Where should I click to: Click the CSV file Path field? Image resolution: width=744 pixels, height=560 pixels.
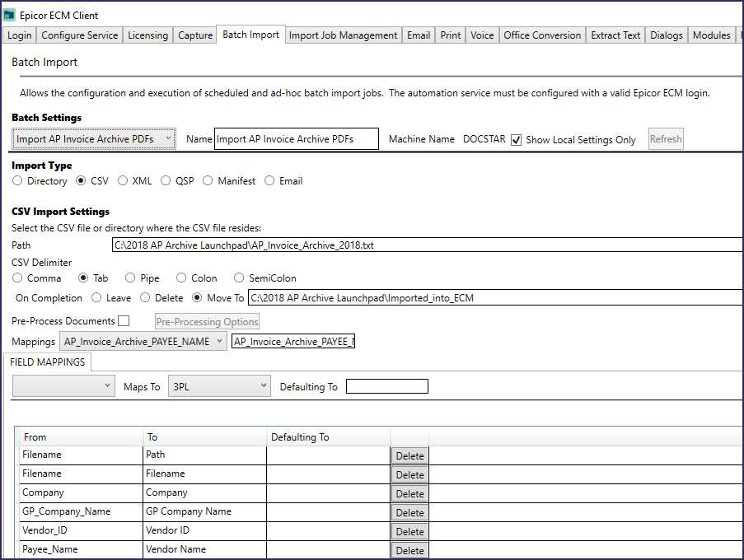(x=428, y=245)
